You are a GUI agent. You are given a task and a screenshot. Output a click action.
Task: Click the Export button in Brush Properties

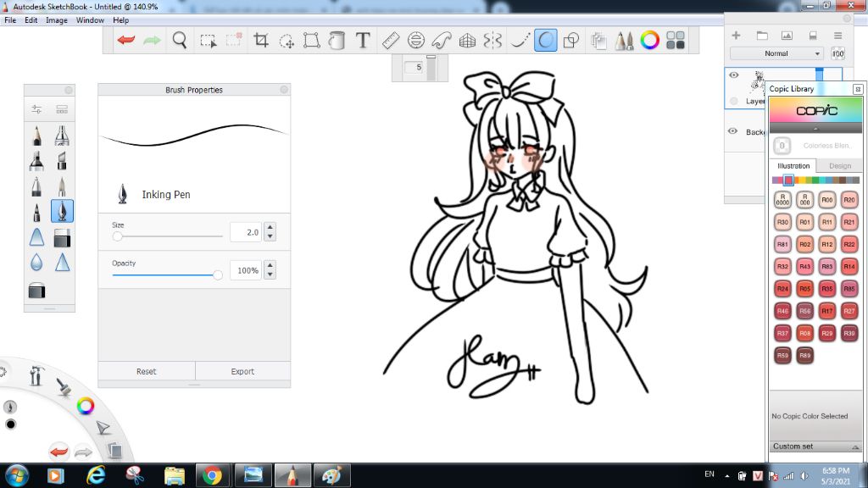(x=242, y=371)
